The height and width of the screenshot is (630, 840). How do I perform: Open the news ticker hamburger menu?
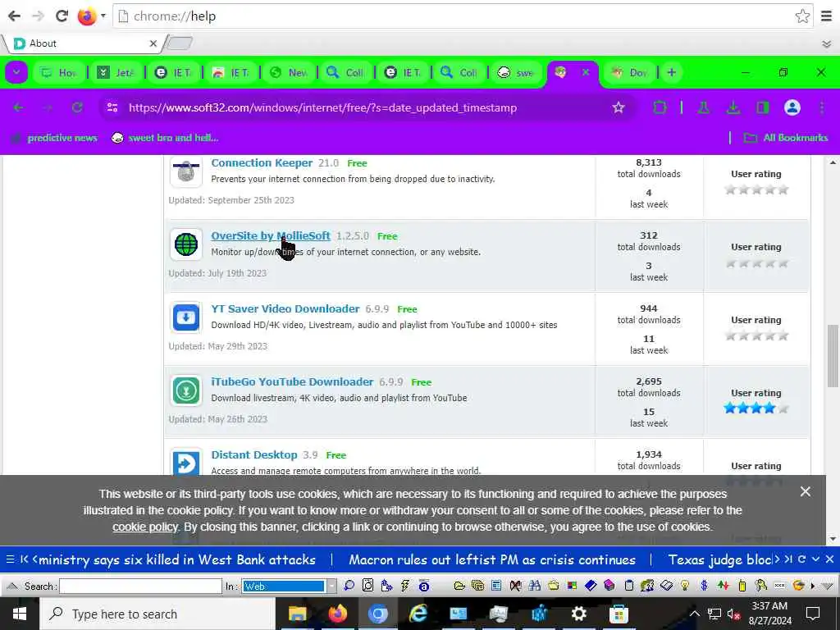[10, 559]
